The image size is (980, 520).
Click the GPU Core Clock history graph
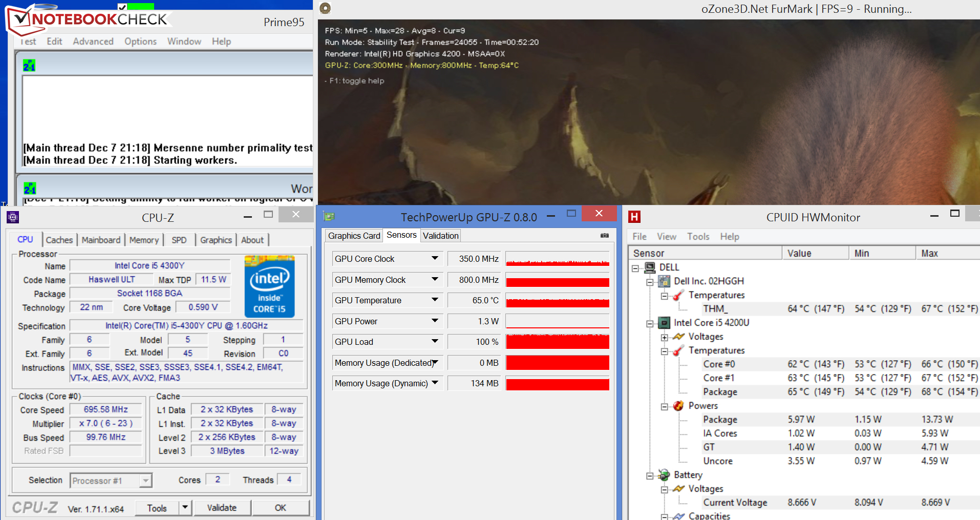(x=558, y=259)
